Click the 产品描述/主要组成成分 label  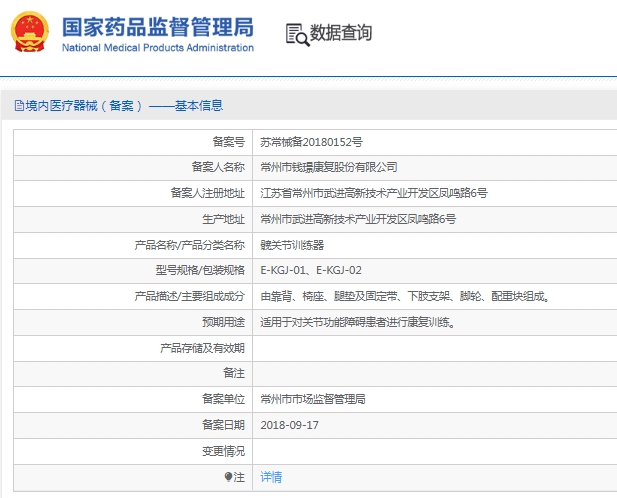pyautogui.click(x=190, y=296)
